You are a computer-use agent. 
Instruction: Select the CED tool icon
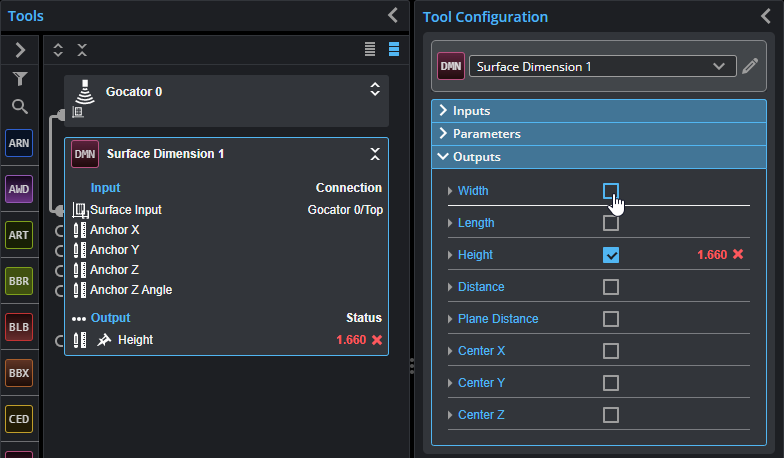[19, 419]
